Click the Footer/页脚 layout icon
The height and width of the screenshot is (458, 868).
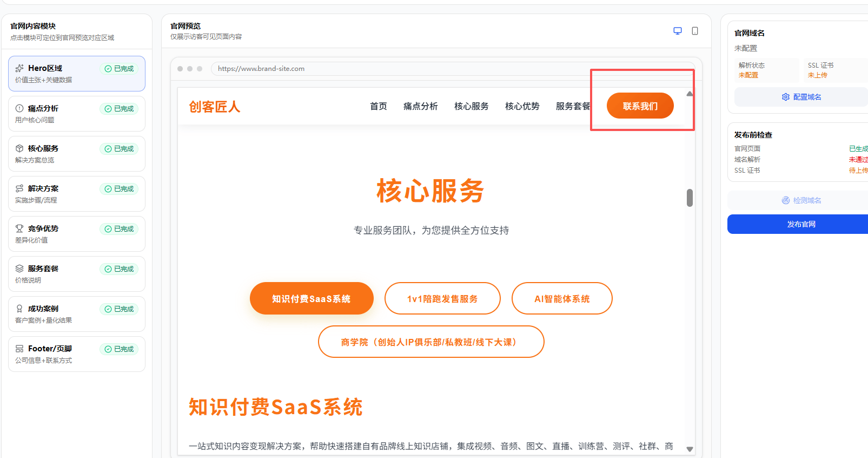click(19, 349)
